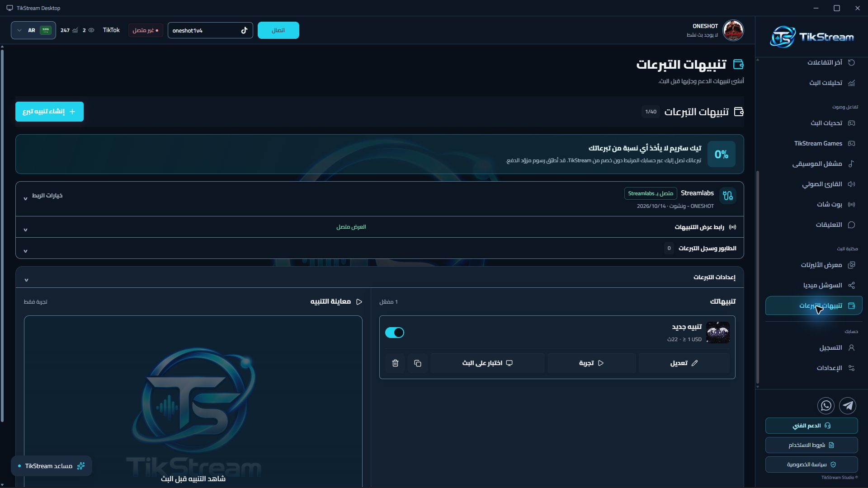The image size is (868, 488).
Task: Open the Telegram contact icon
Action: 848,406
